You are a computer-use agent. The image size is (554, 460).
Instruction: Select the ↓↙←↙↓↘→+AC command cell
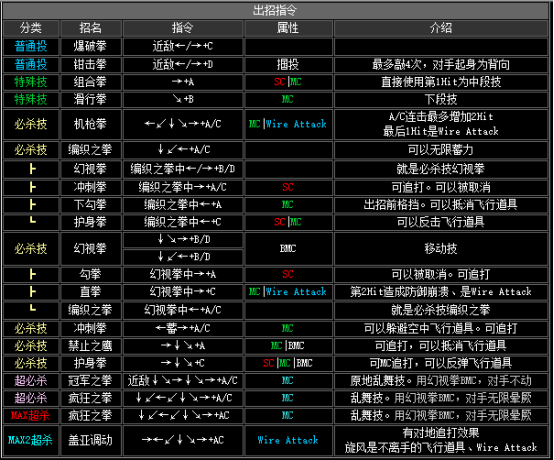click(183, 415)
